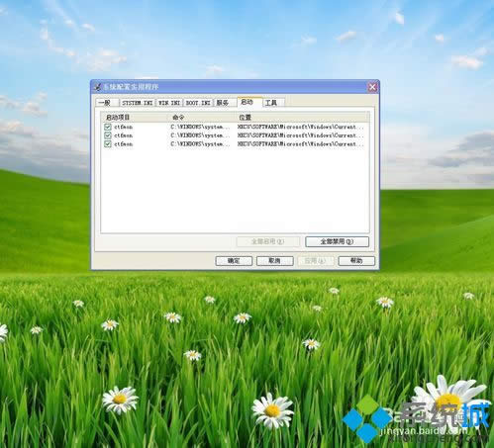Select the 启动 tab

point(249,102)
